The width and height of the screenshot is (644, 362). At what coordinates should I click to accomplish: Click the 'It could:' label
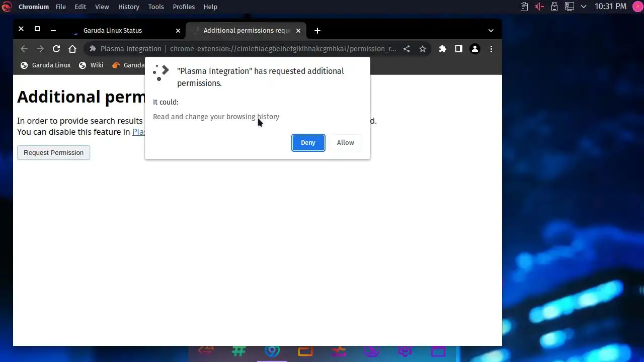(166, 102)
